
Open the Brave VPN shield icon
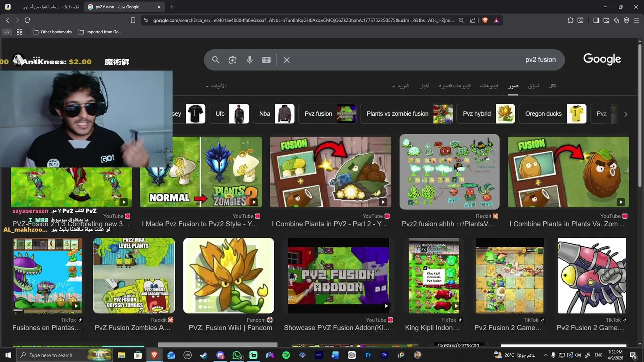pos(626,20)
